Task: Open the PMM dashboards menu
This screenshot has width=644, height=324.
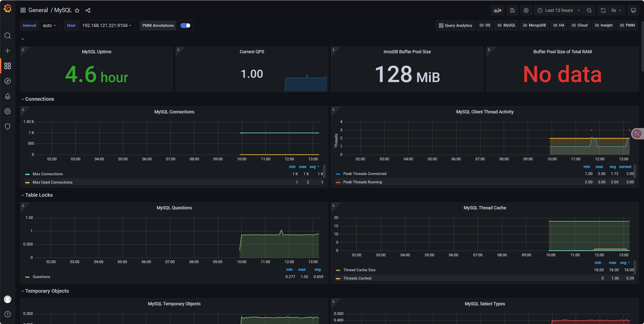Action: [x=627, y=25]
